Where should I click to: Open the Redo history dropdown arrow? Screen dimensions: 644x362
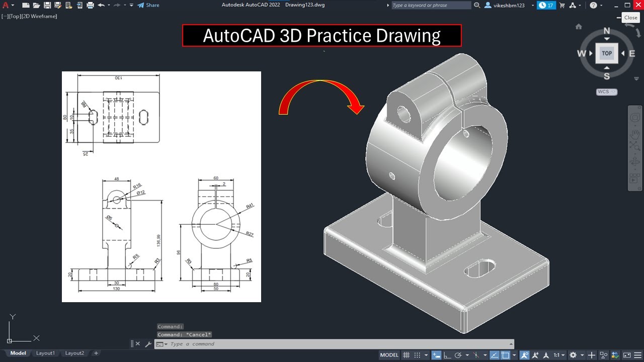click(125, 5)
